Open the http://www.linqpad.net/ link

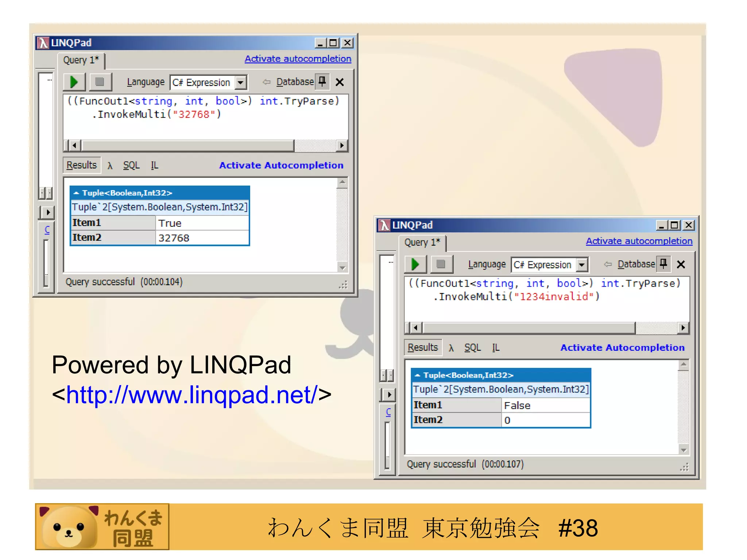pos(191,395)
